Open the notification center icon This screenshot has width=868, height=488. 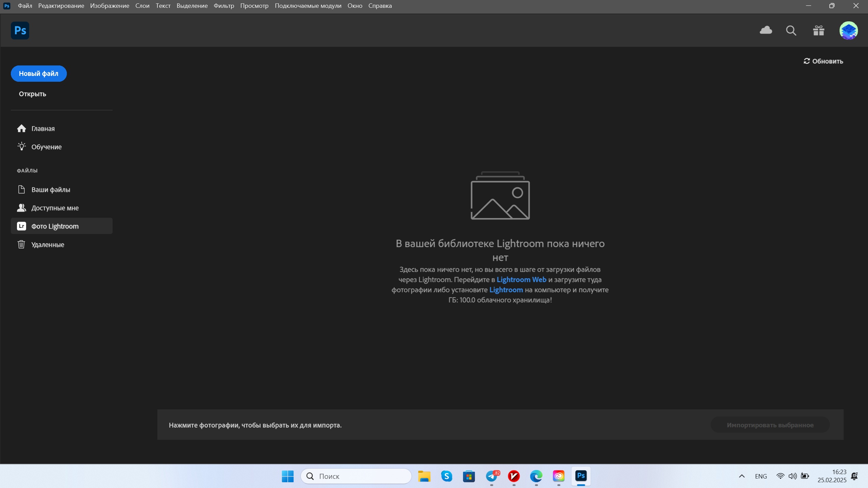854,476
